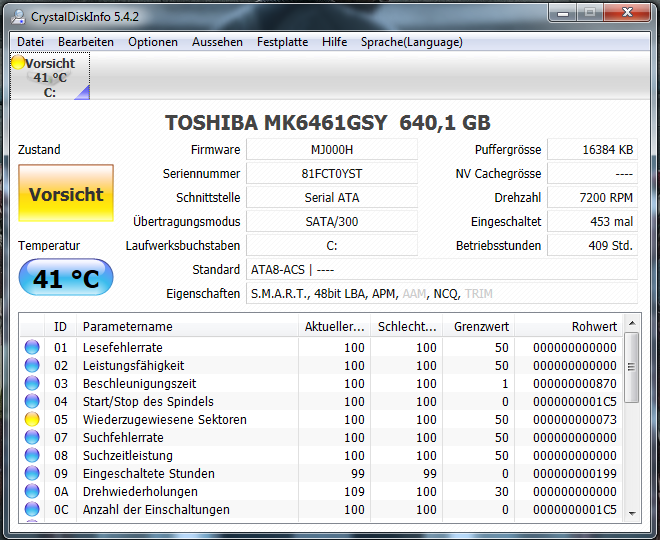
Task: Click the Temperatur label
Action: click(49, 246)
